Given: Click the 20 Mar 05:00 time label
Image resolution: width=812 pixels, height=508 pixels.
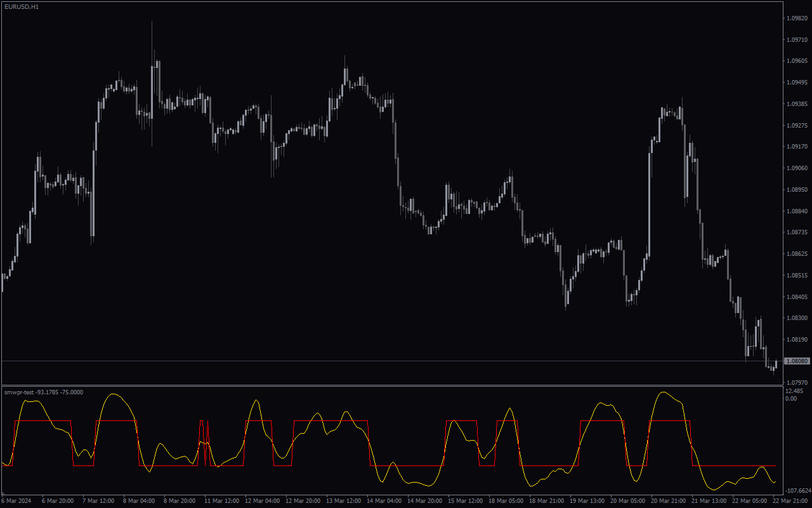Looking at the screenshot, I should 627,501.
